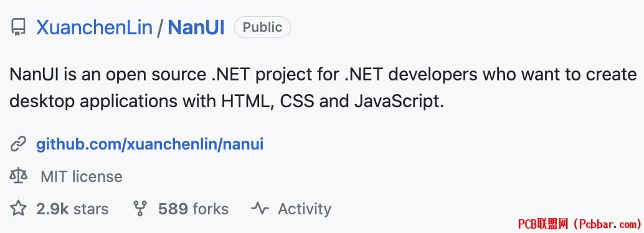Viewport: 644px width, 233px height.
Task: View the 2.9k stars list
Action: pyautogui.click(x=72, y=209)
